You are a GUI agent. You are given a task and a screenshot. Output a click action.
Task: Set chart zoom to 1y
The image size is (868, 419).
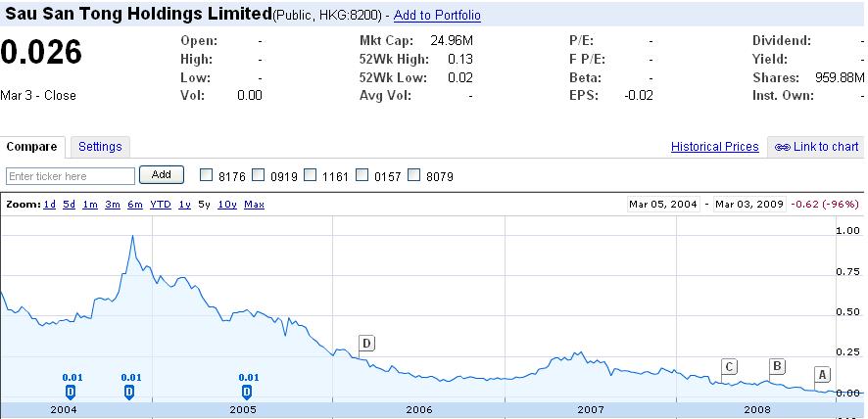pyautogui.click(x=185, y=205)
